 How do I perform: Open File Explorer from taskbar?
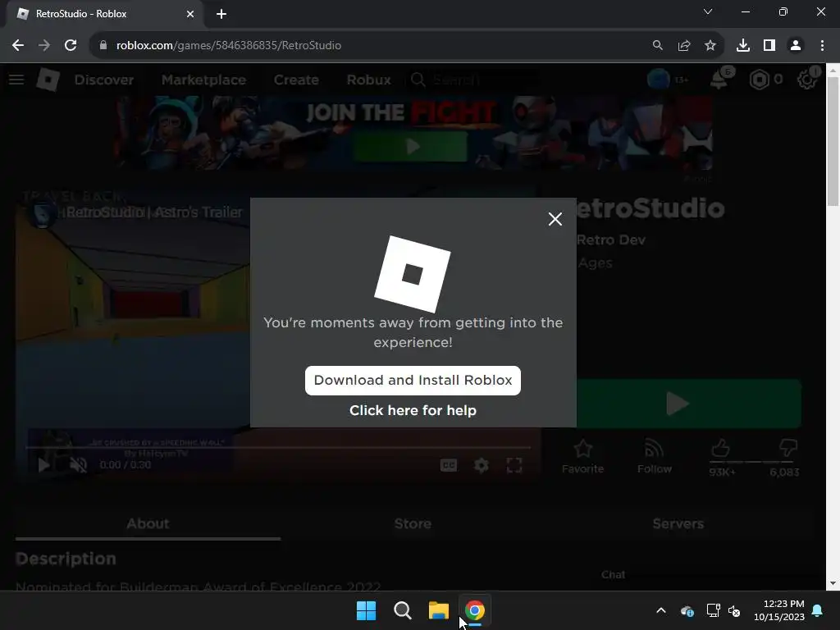point(438,610)
